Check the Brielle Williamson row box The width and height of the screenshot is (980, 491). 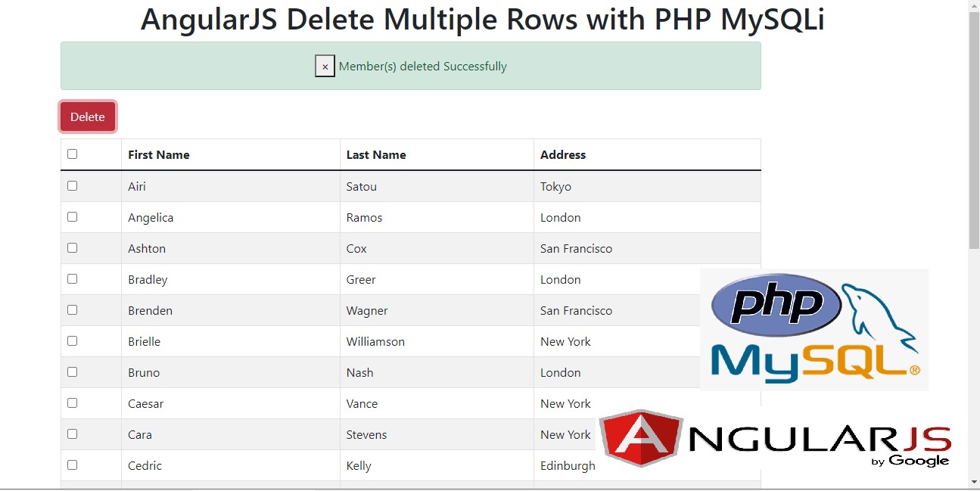click(72, 340)
